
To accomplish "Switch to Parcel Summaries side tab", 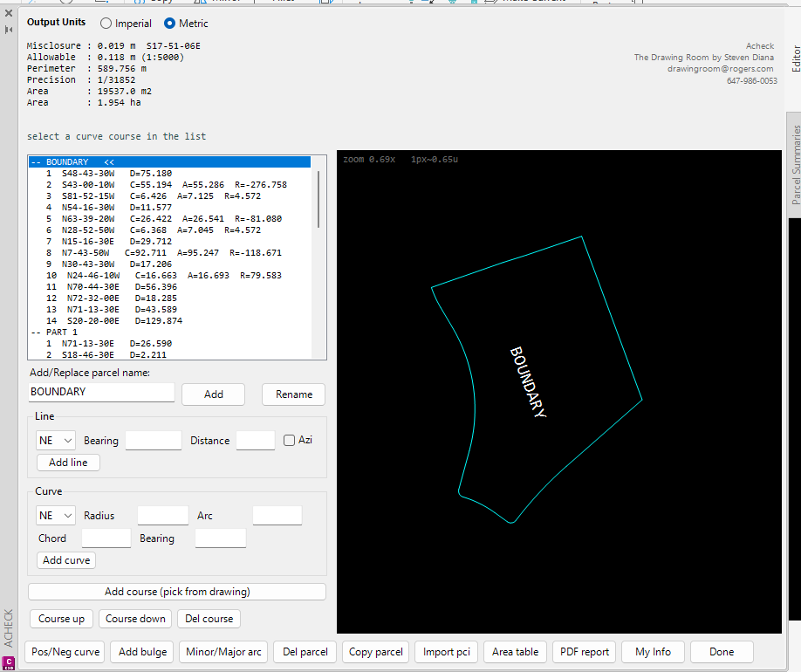I will click(x=795, y=165).
